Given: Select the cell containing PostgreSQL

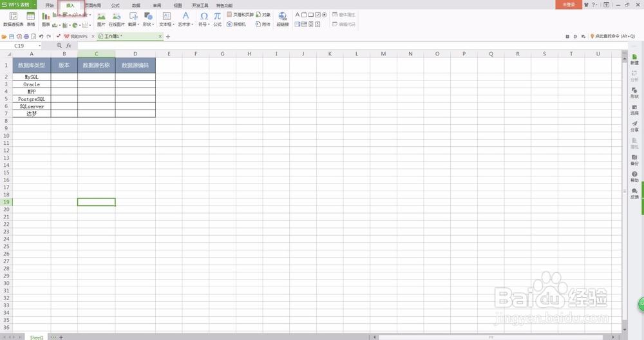Looking at the screenshot, I should (32, 99).
